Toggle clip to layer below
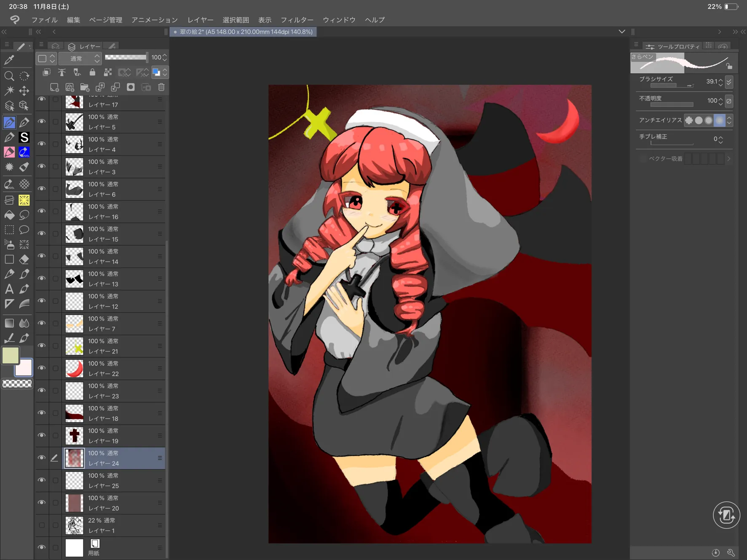 click(46, 72)
